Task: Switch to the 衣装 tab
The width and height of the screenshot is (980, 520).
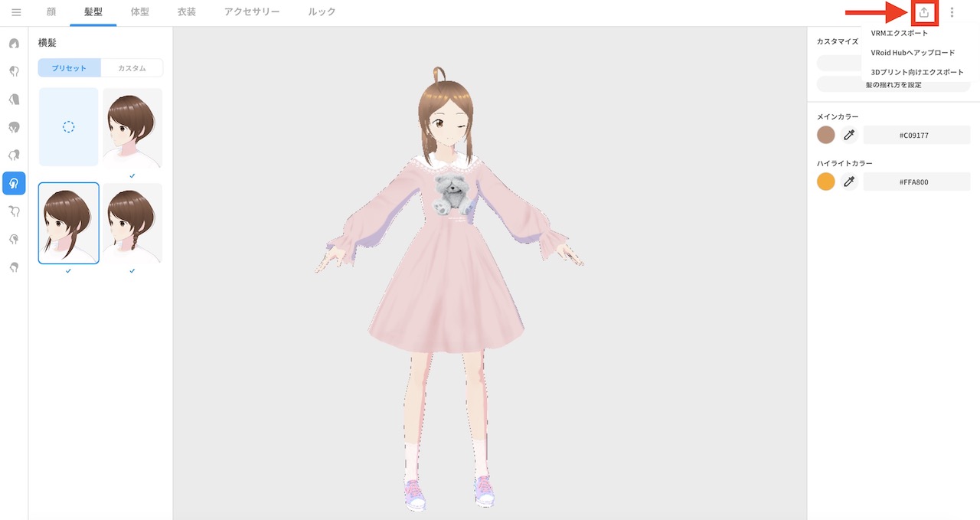Action: pyautogui.click(x=186, y=11)
